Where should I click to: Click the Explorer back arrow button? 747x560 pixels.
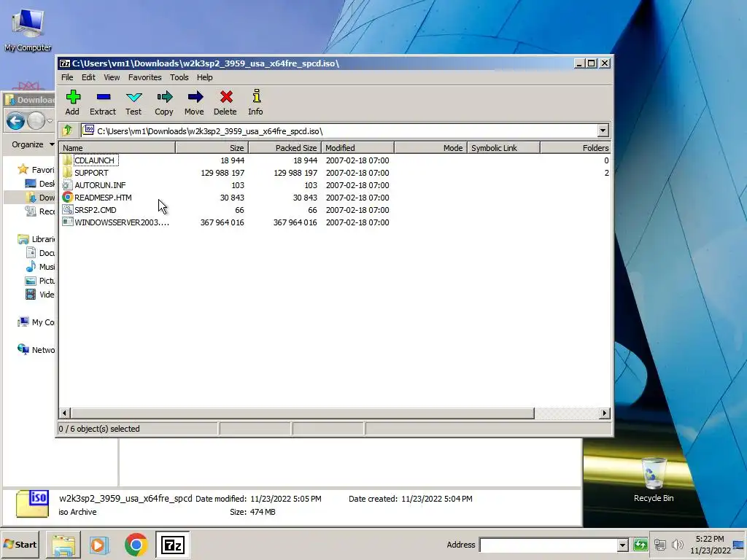click(x=16, y=121)
